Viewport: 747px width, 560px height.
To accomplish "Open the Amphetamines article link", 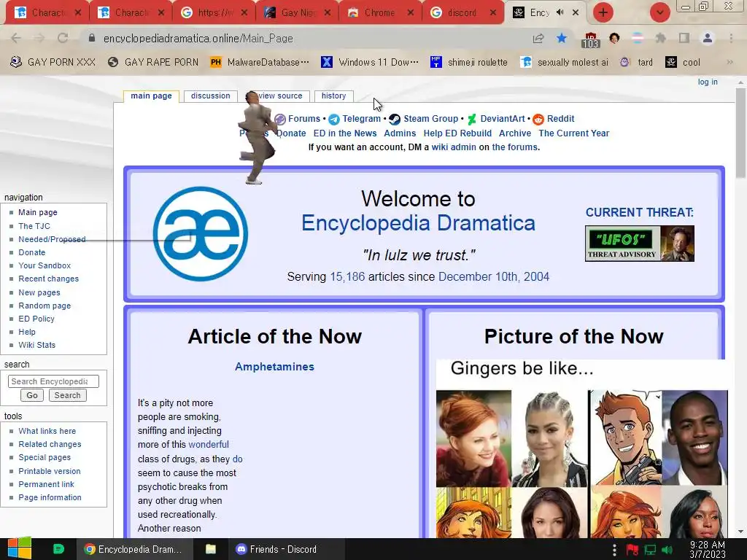I will pyautogui.click(x=274, y=367).
